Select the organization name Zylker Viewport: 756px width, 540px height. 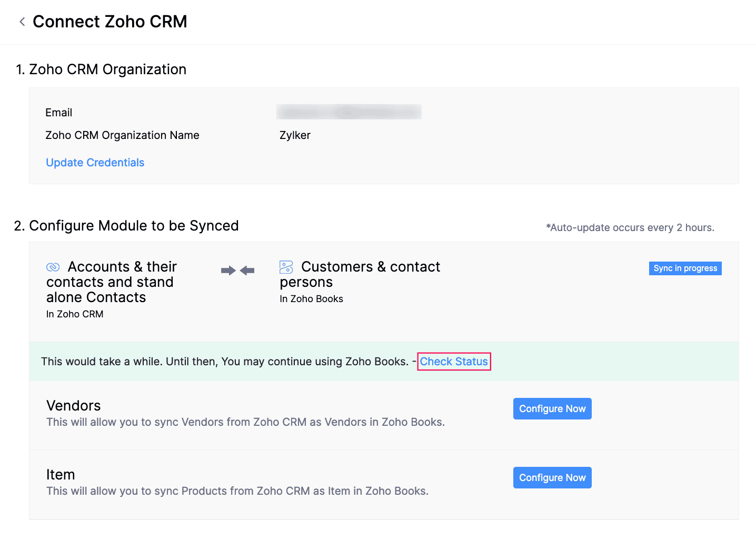click(294, 135)
